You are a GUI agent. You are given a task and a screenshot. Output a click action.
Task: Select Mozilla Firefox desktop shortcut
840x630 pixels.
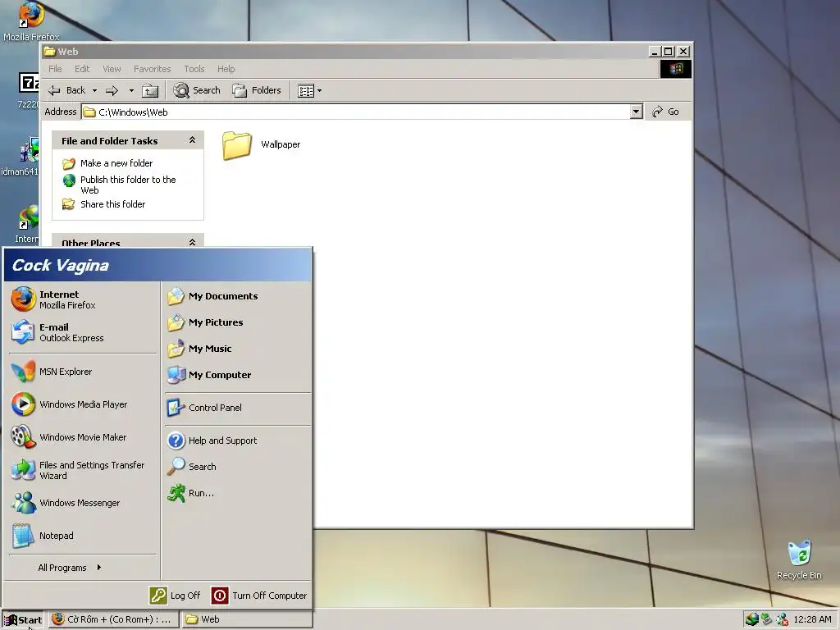(31, 21)
